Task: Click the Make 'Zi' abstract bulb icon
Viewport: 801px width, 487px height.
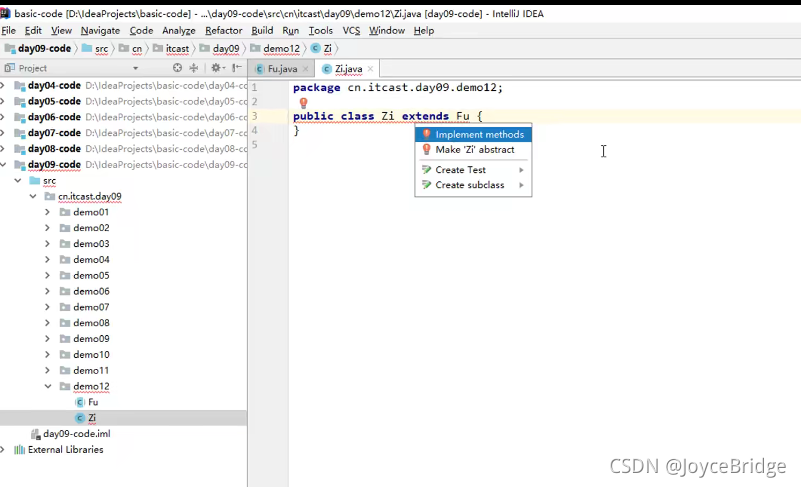Action: [427, 150]
